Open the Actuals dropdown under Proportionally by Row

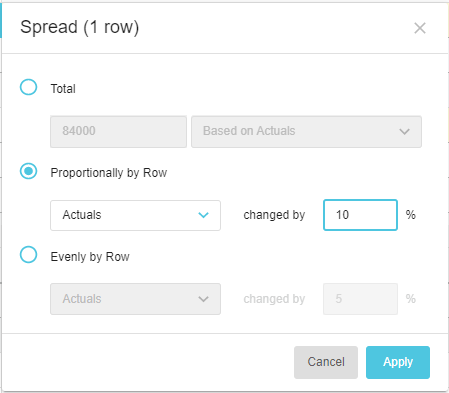(x=135, y=215)
